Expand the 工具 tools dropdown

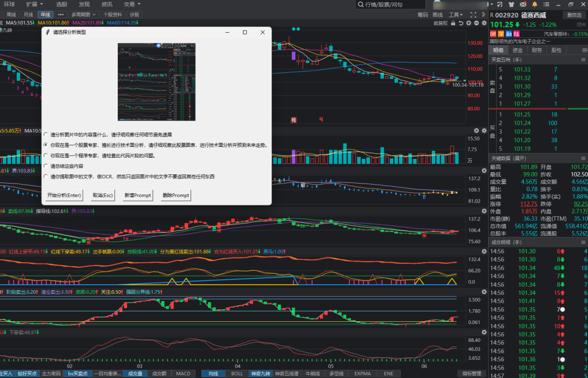(x=456, y=14)
